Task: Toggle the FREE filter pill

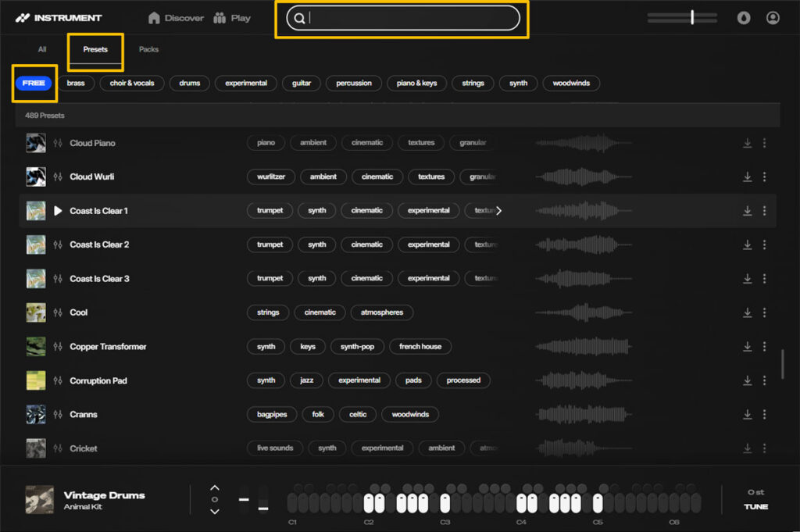Action: (34, 84)
